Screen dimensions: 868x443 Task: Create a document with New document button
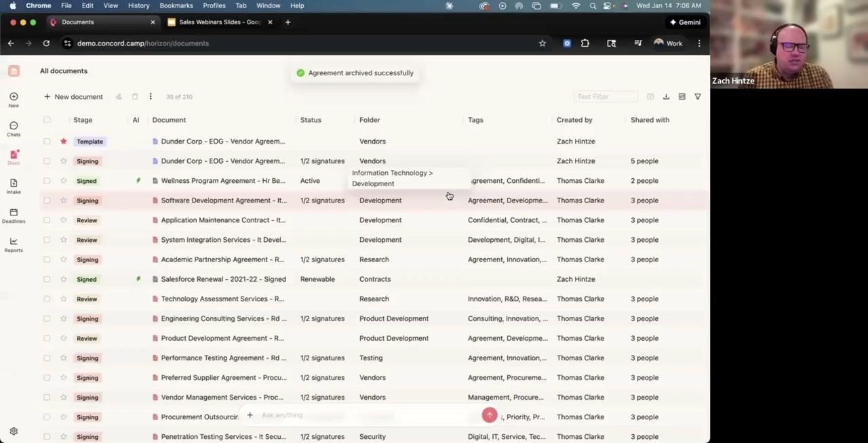pos(73,96)
